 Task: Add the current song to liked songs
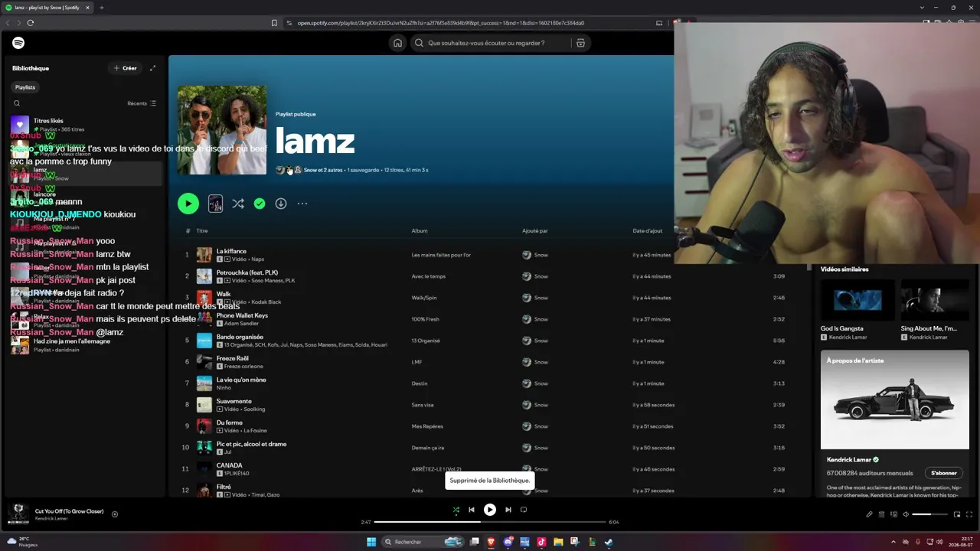click(x=115, y=514)
